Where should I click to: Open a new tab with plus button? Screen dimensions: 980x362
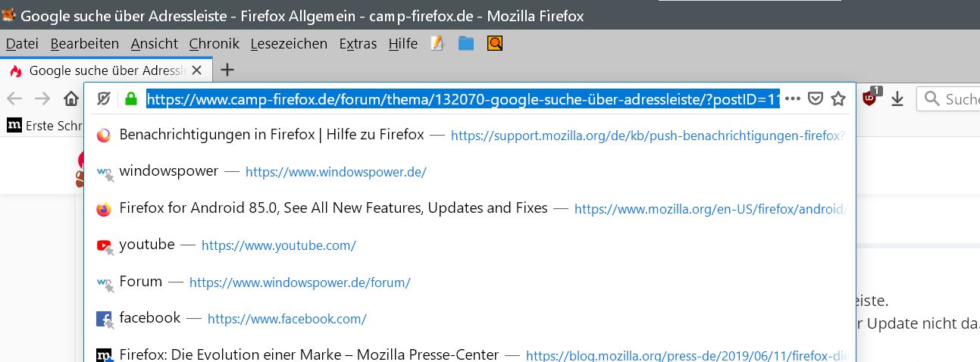click(x=227, y=70)
